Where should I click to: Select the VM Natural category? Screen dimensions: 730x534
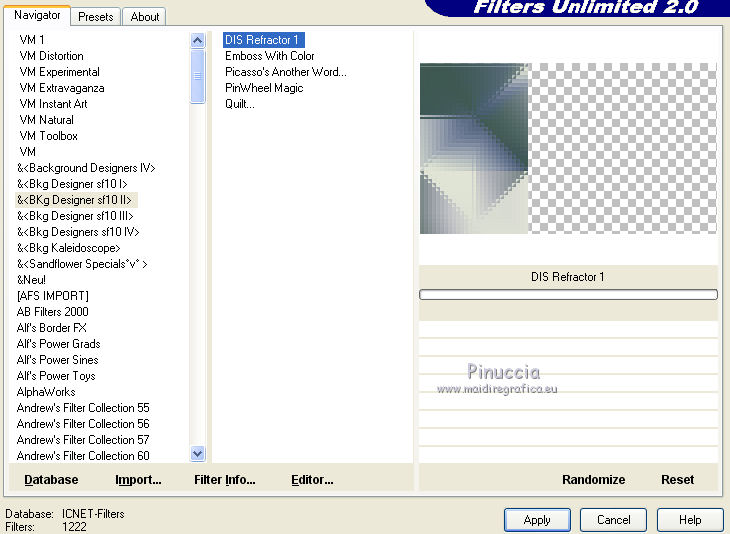tap(47, 120)
